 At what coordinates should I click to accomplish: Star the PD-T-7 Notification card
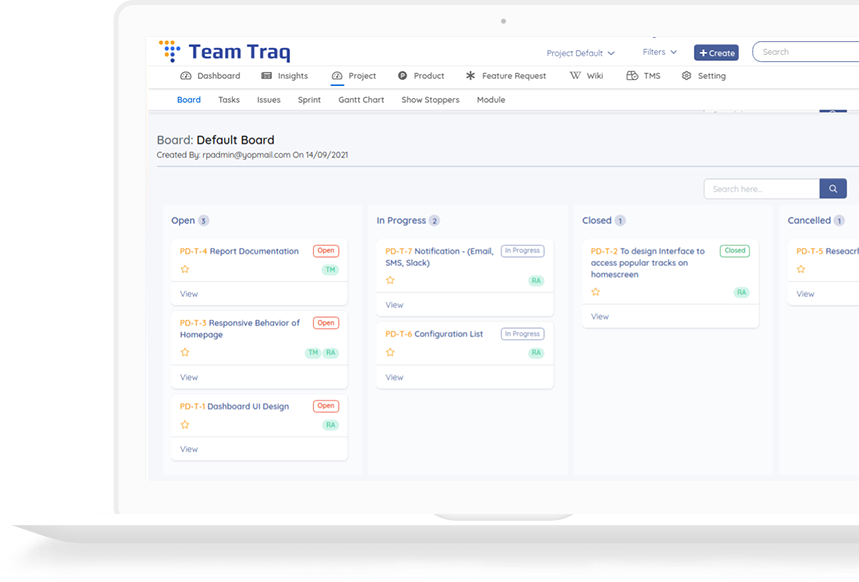pyautogui.click(x=390, y=280)
